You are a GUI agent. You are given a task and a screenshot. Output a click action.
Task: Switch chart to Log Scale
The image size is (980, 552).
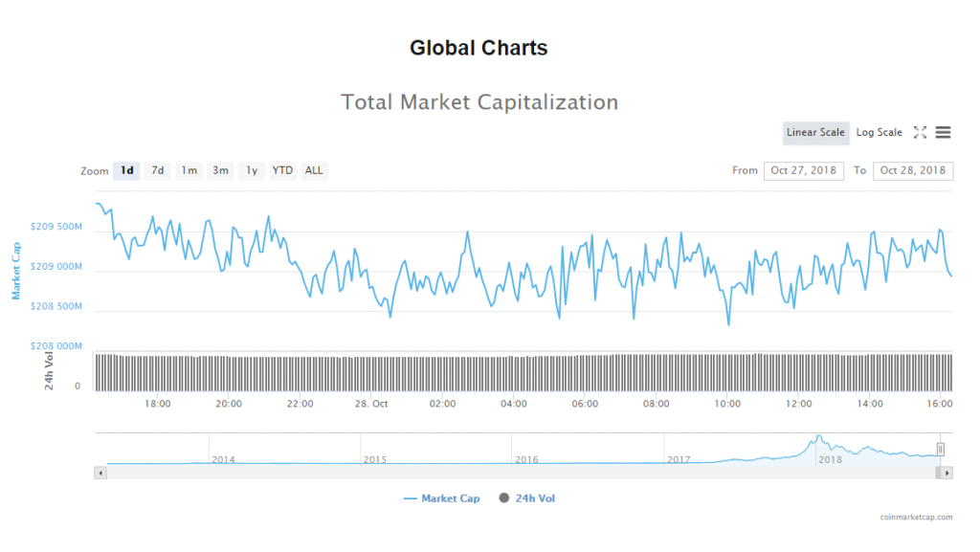879,133
